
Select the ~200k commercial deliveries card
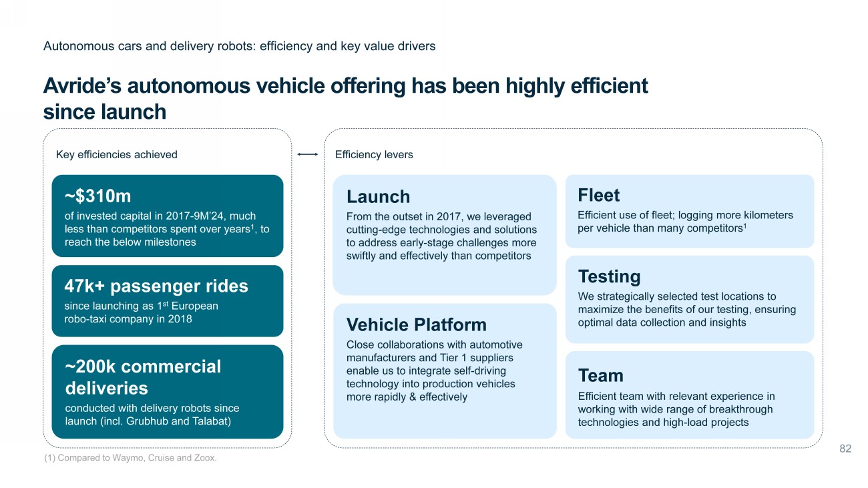pos(167,391)
